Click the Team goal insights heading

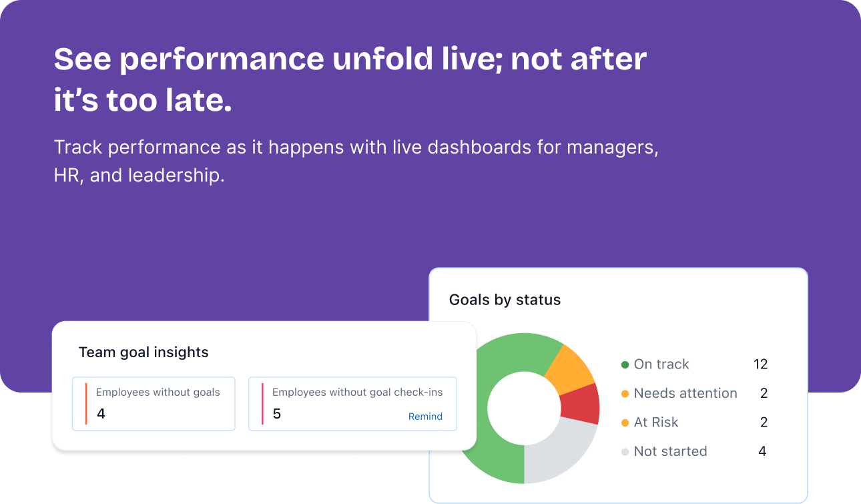143,352
